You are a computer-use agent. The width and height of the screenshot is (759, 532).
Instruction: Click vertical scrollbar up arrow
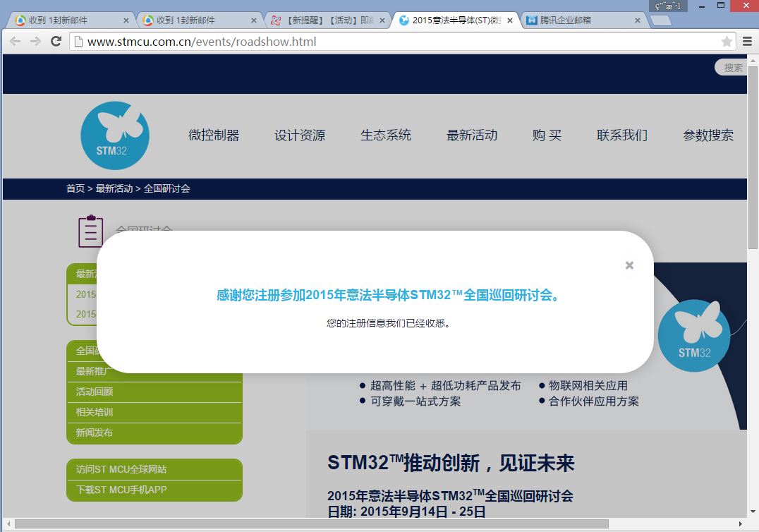(753, 61)
